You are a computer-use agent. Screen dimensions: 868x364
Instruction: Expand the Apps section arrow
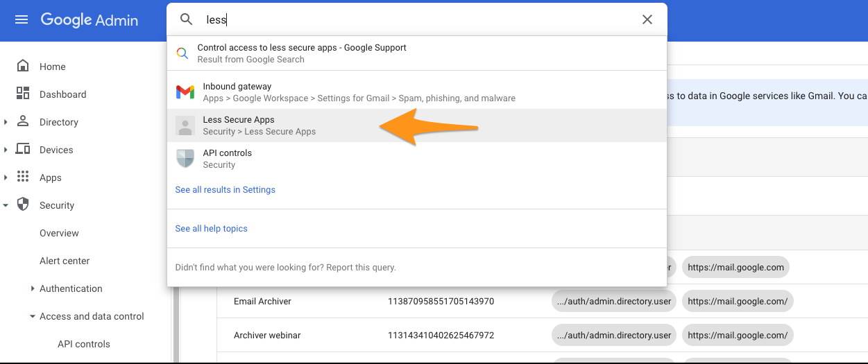6,177
